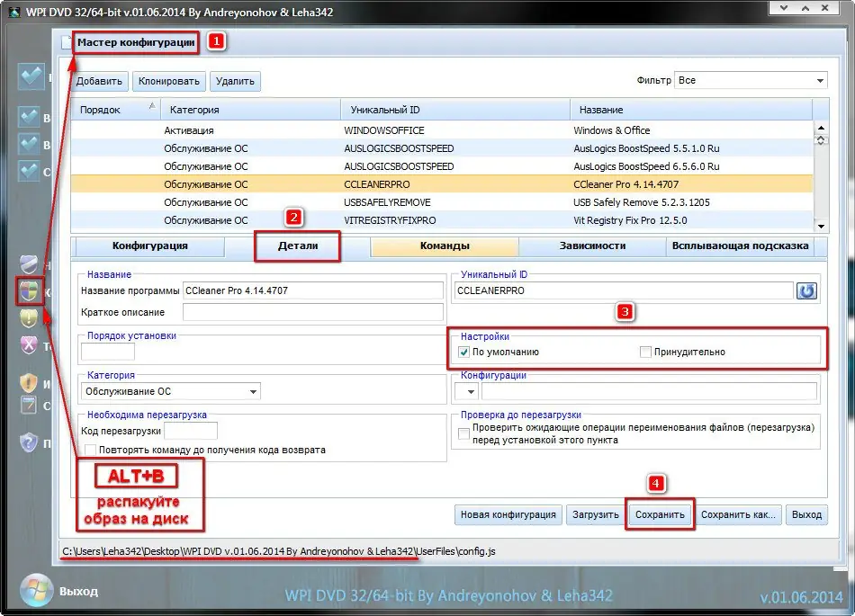Click the blue refresh icon beside Уникальный ID

point(807,290)
